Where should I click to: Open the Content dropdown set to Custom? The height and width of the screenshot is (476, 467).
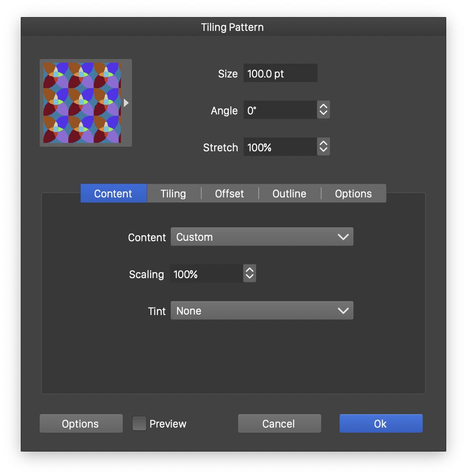coord(262,237)
